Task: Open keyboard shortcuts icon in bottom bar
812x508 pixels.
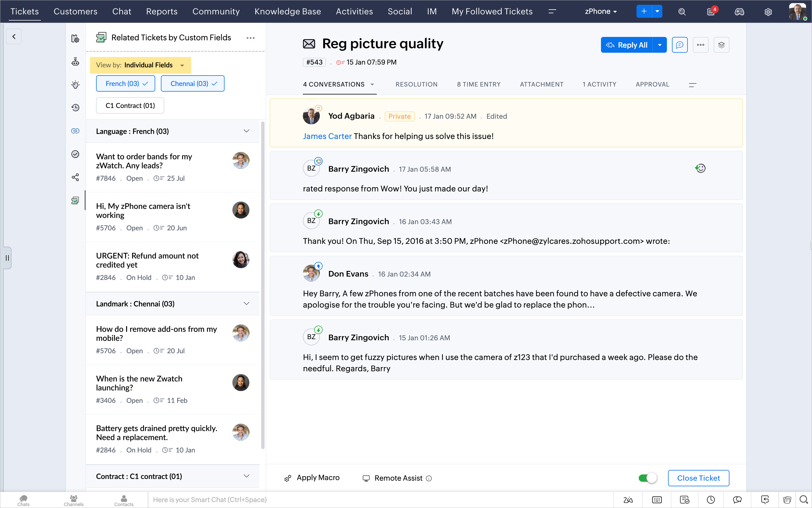Action: 656,500
